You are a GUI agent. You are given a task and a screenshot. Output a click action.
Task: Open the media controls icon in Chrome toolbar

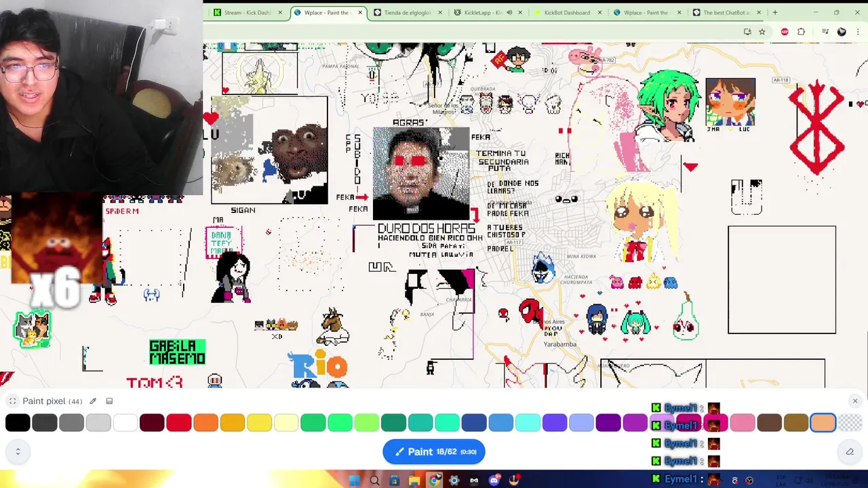coord(825,32)
